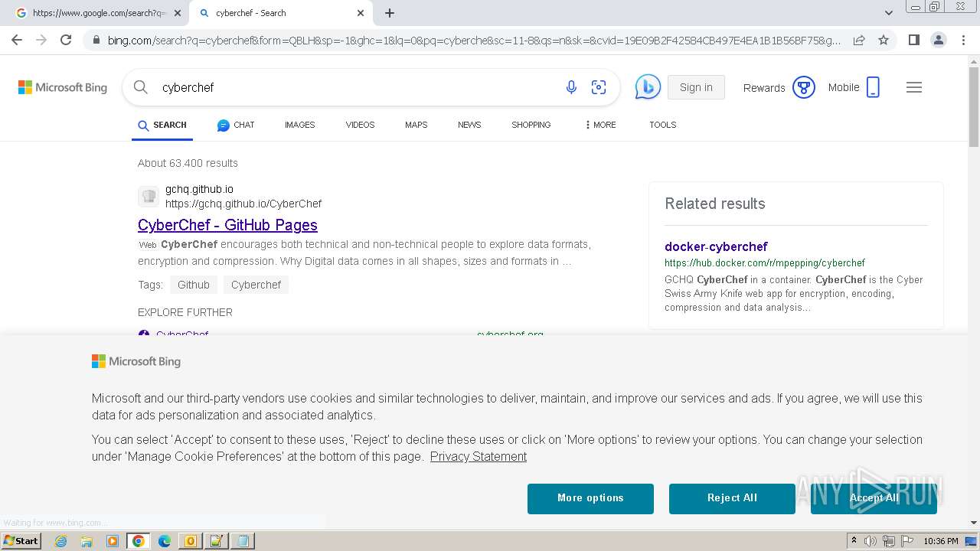
Task: Open the TOOLS option
Action: (x=662, y=125)
